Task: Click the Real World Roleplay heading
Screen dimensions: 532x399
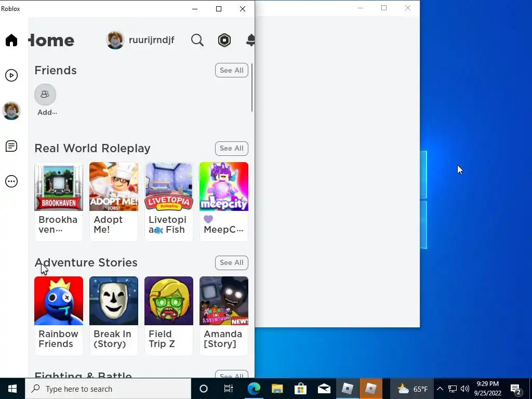Action: (92, 148)
